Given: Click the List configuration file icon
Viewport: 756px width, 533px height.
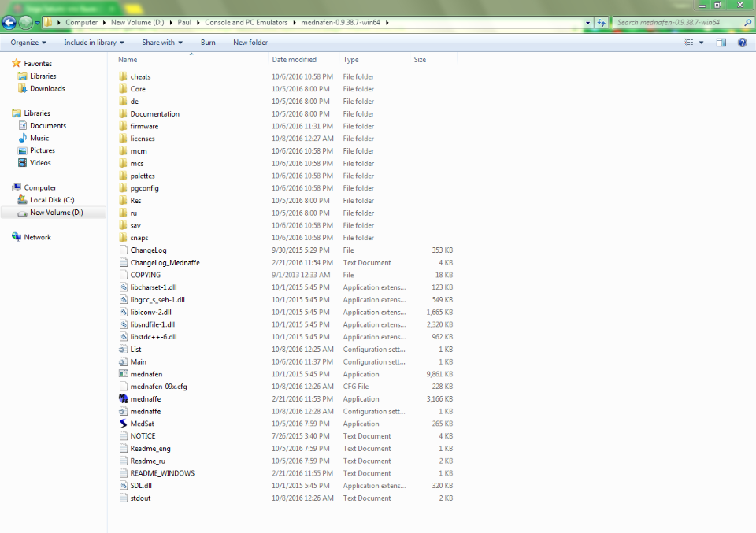Looking at the screenshot, I should [x=124, y=350].
